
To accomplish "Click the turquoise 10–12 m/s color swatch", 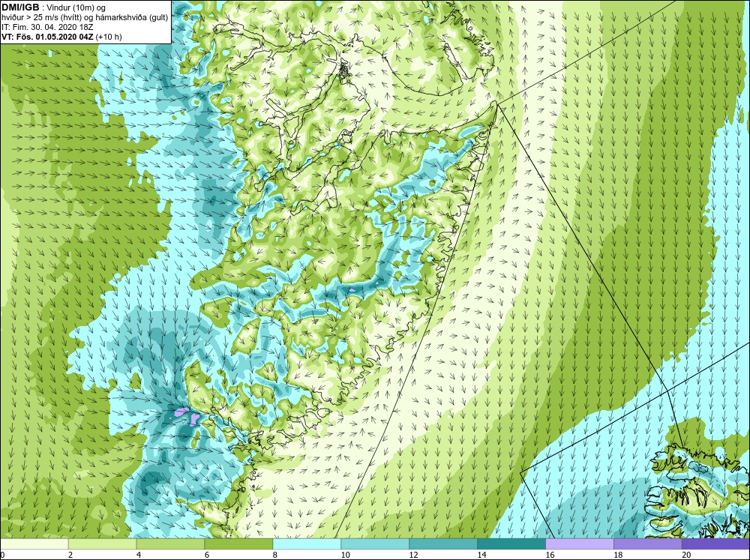I will coord(375,544).
